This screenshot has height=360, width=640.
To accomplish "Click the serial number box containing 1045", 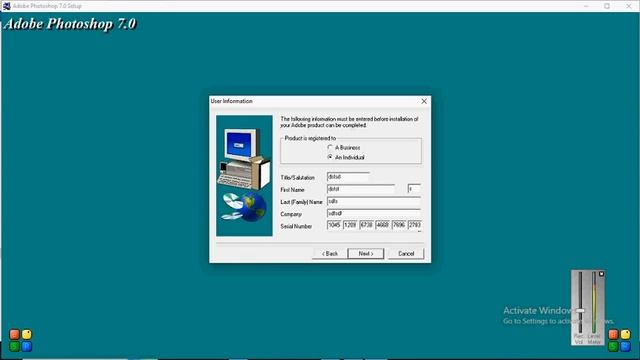I will [334, 225].
